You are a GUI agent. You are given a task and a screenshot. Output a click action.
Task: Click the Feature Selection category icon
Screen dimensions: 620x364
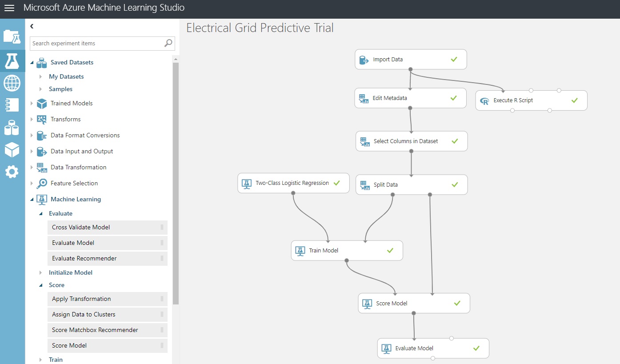coord(42,184)
